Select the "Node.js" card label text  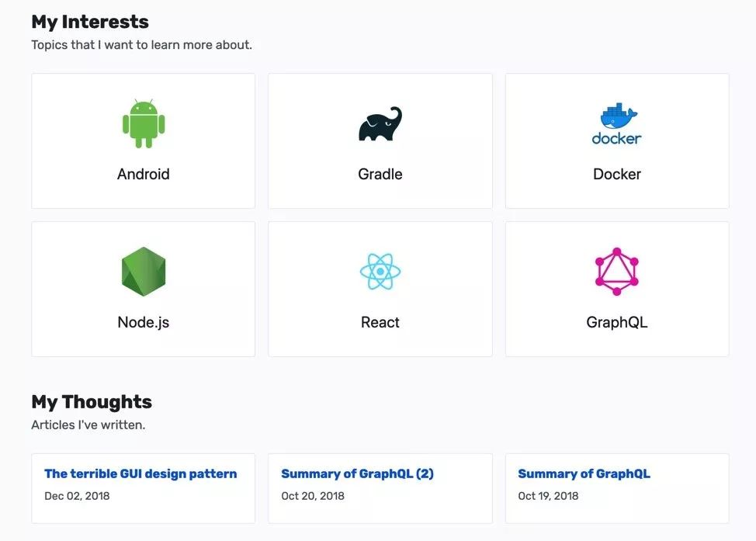coord(144,322)
